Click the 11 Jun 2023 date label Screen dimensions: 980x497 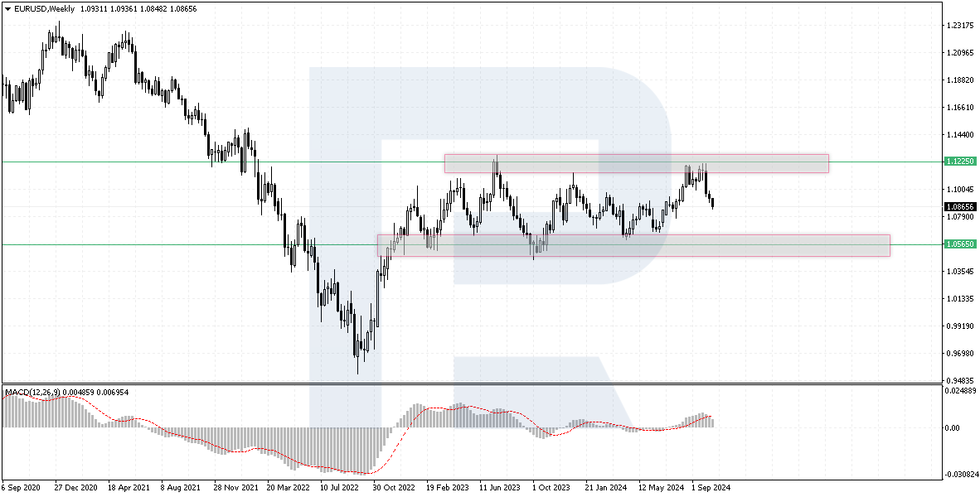[x=500, y=486]
